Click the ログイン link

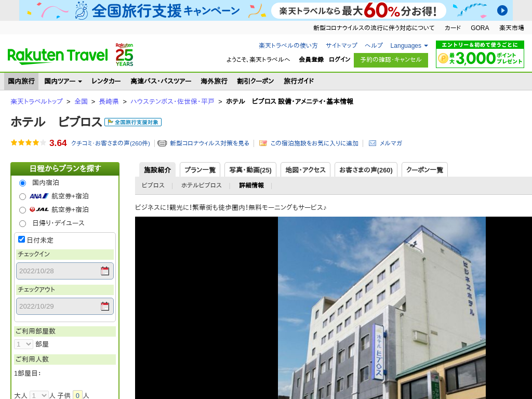(x=339, y=59)
